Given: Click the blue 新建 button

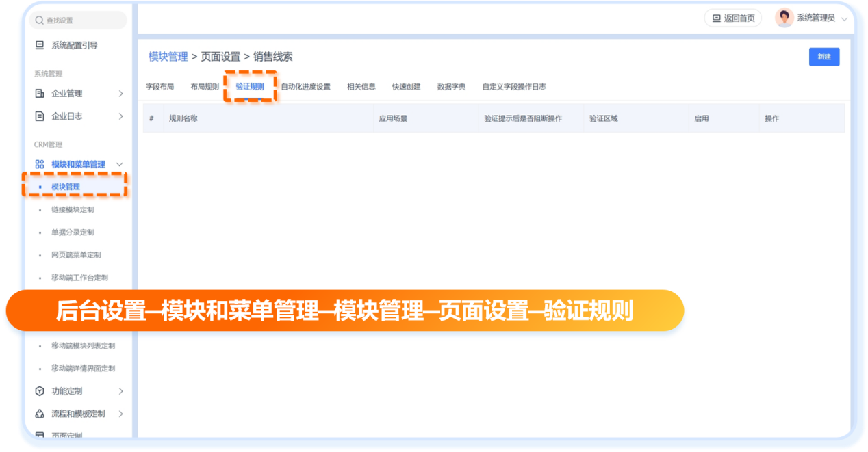Looking at the screenshot, I should pos(824,57).
